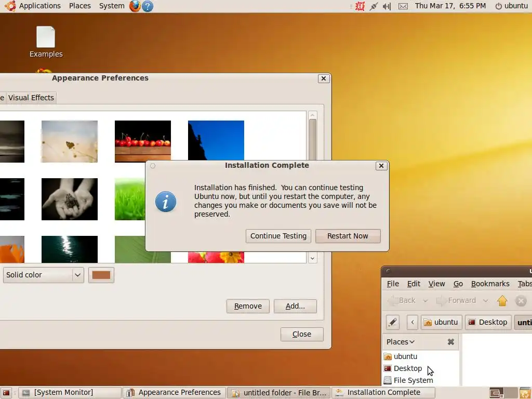
Task: Expand the Places sidebar selector dropdown
Action: (401, 342)
